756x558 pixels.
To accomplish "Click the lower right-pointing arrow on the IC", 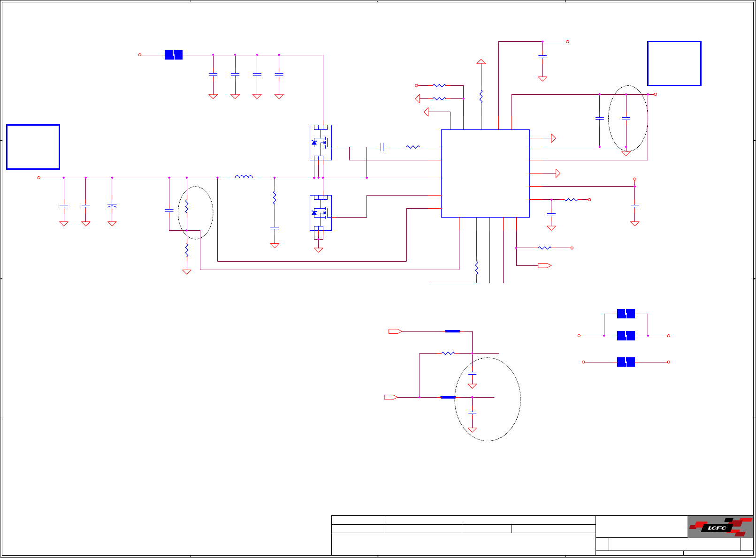I will coord(558,173).
